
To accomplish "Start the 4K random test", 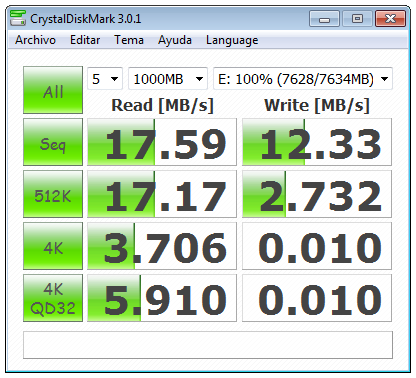I will [53, 246].
